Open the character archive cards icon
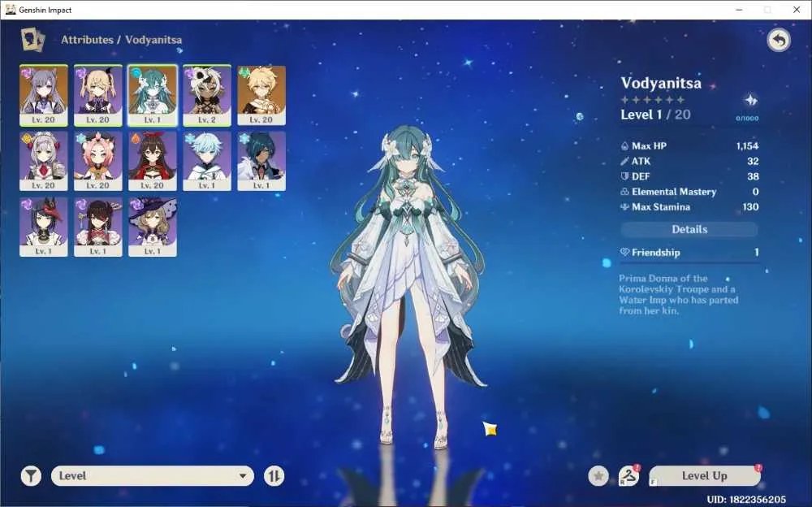This screenshot has height=507, width=812. [32, 40]
